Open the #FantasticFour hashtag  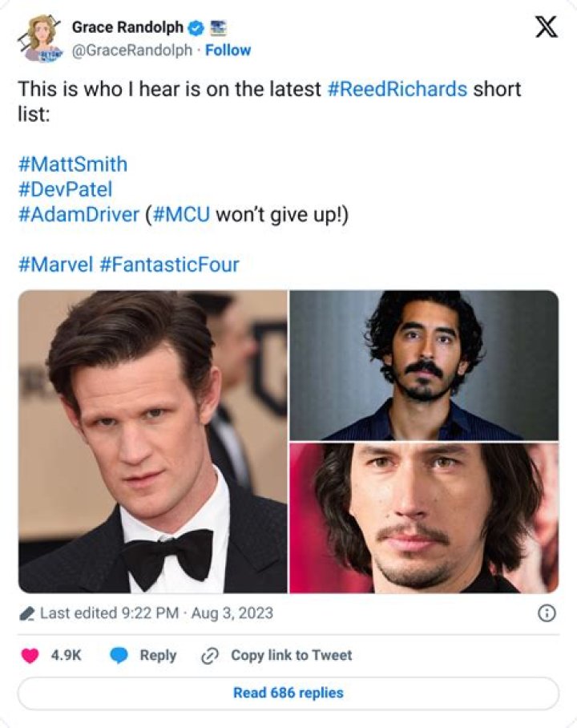[x=169, y=265]
